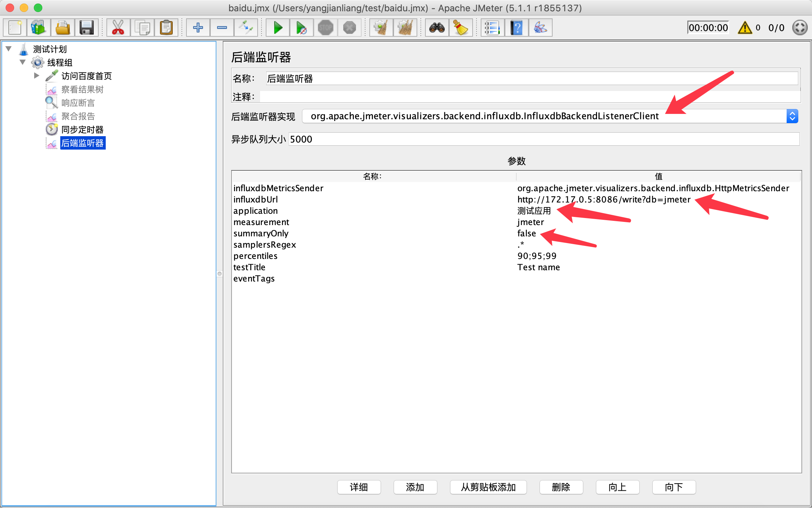Open the Templates icon in toolbar
The width and height of the screenshot is (812, 508).
(38, 28)
